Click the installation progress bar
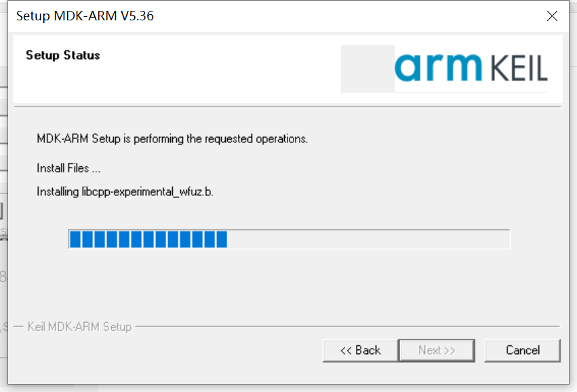The height and width of the screenshot is (392, 577). point(288,239)
